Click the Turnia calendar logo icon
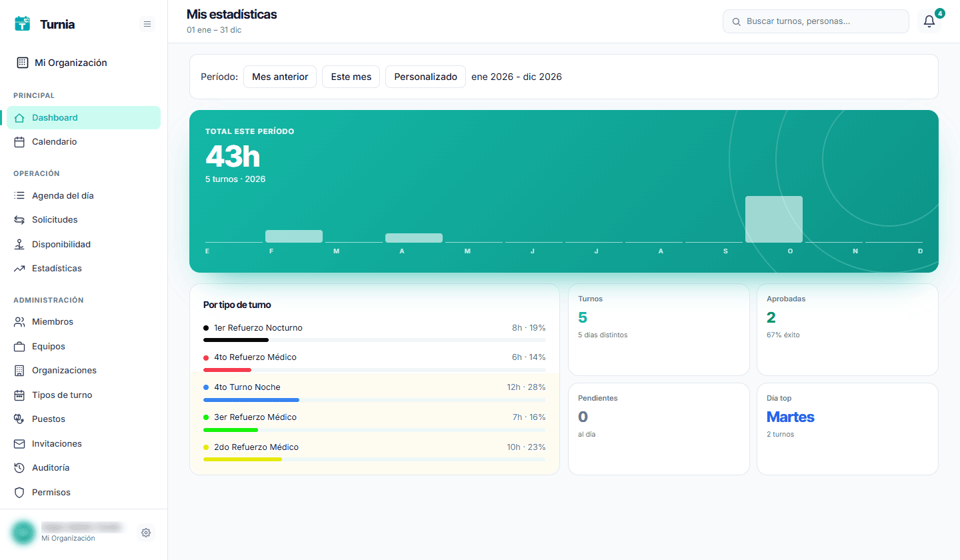This screenshot has height=560, width=960. tap(23, 23)
